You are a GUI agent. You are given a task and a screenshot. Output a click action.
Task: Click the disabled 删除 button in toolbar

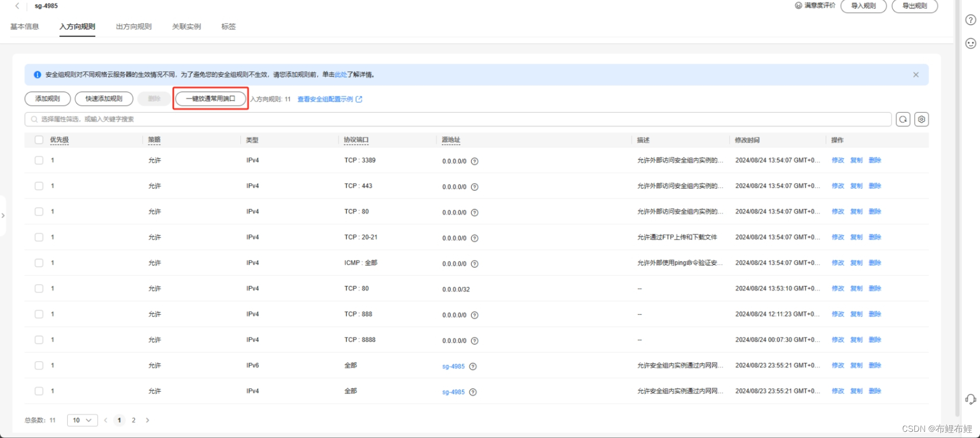[x=154, y=98]
